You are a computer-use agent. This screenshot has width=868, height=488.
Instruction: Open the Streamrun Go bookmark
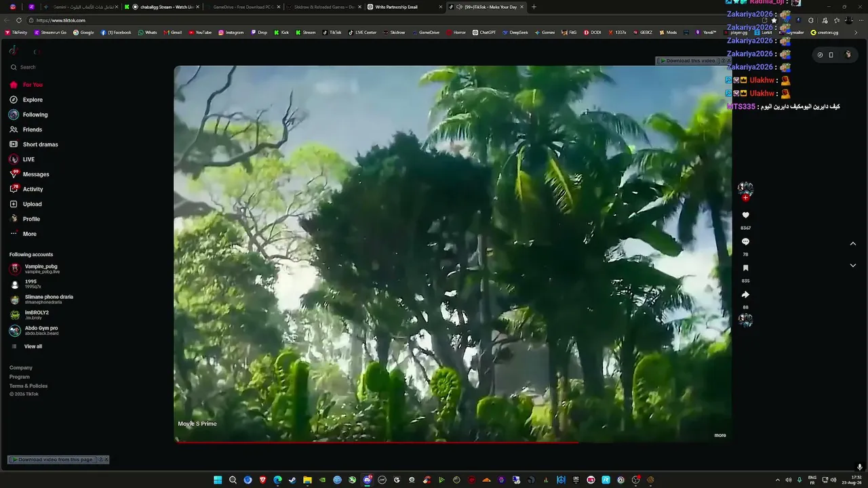(50, 33)
